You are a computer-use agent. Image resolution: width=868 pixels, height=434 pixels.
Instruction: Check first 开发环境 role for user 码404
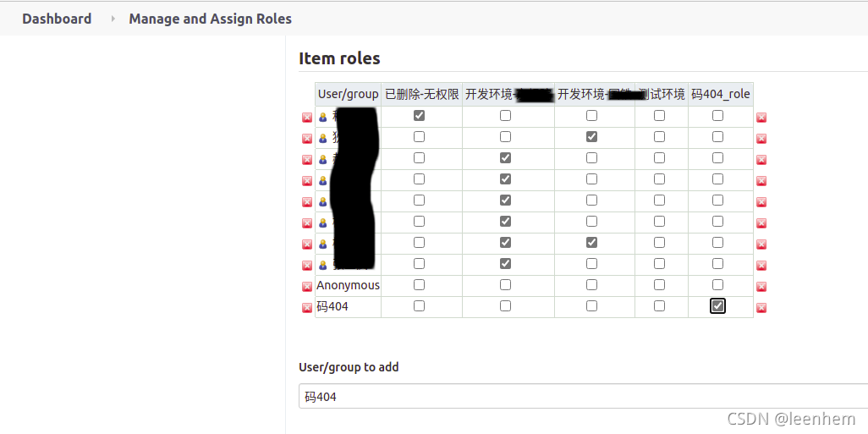pyautogui.click(x=505, y=305)
